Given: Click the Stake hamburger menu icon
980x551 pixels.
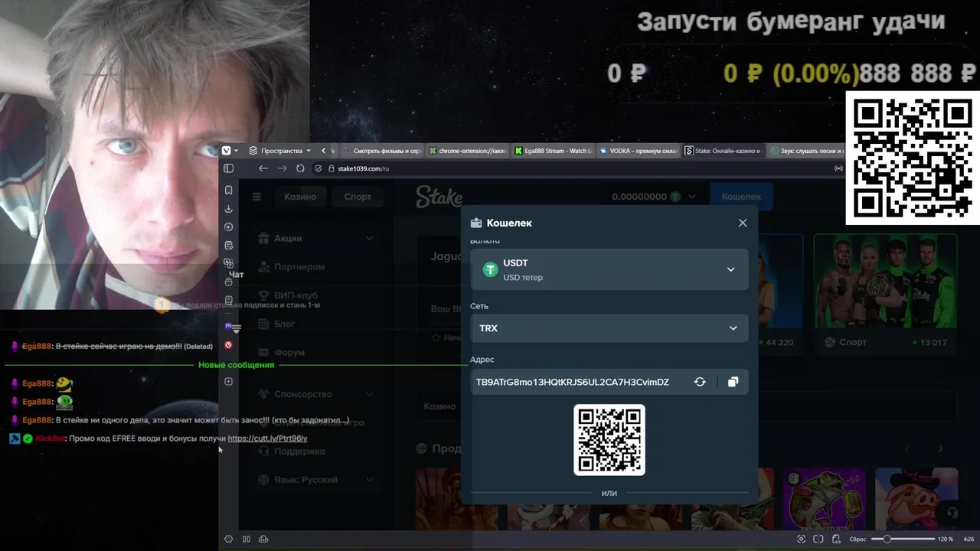Looking at the screenshot, I should [256, 197].
